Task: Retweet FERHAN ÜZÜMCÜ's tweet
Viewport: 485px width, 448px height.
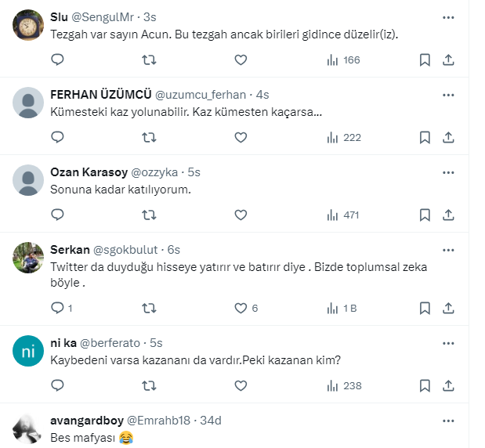Action: (149, 137)
